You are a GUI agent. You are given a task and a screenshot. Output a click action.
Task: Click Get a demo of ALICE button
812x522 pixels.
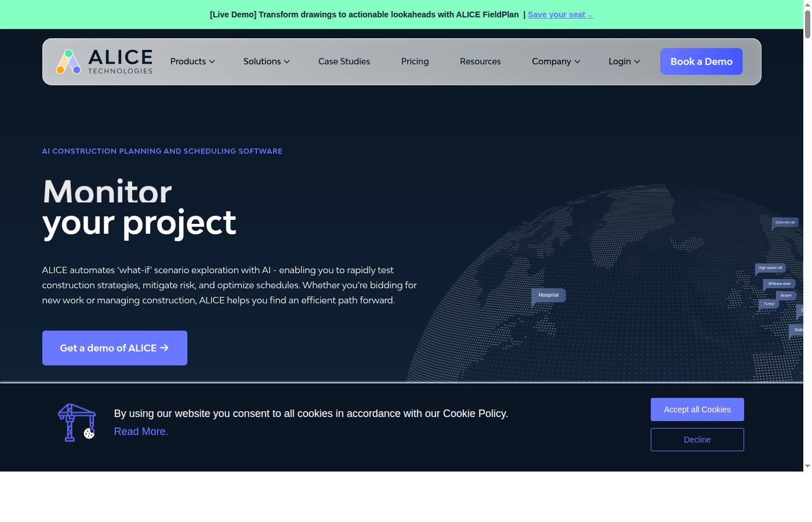click(115, 348)
